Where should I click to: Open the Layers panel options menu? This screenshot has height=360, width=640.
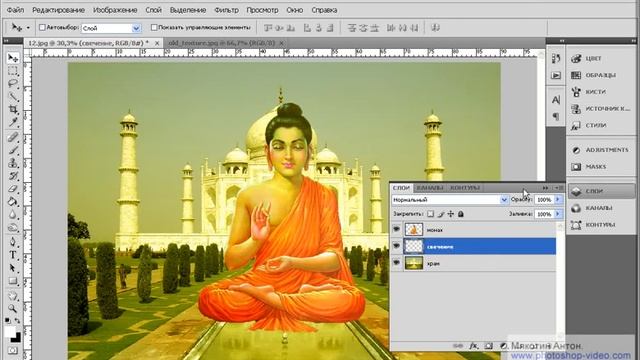tap(559, 188)
